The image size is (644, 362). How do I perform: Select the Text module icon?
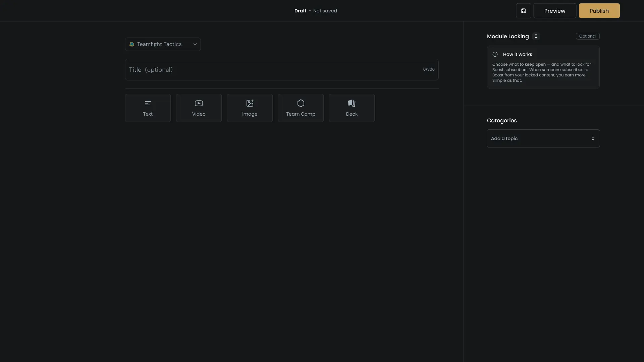pos(148,103)
